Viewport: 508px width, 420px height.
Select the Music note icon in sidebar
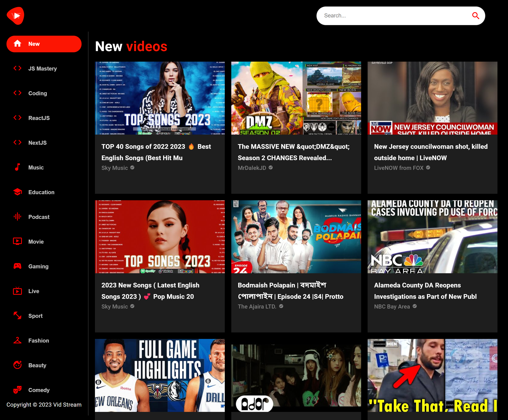17,167
